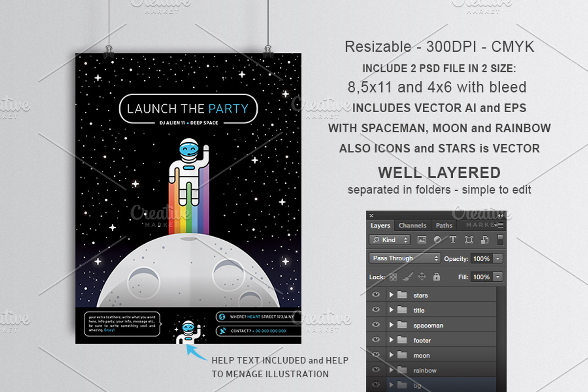Viewport: 588px width, 392px height.
Task: Hide the title layer group
Action: click(376, 310)
